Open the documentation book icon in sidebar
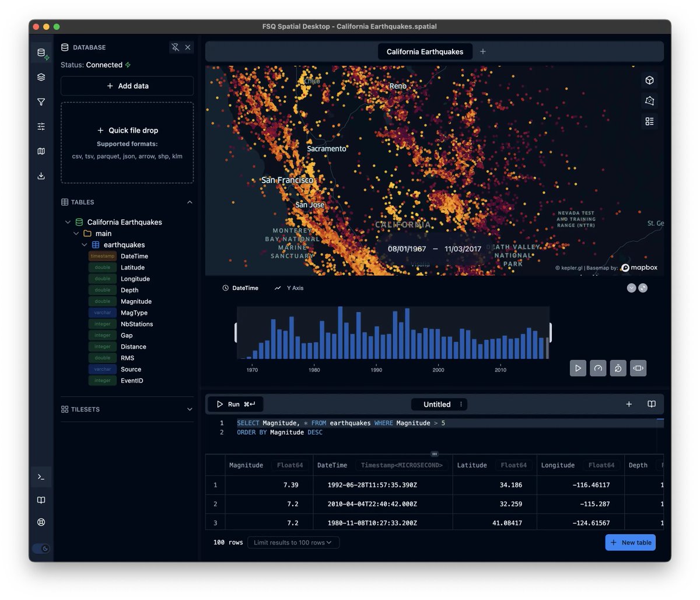This screenshot has height=600, width=700. (41, 500)
